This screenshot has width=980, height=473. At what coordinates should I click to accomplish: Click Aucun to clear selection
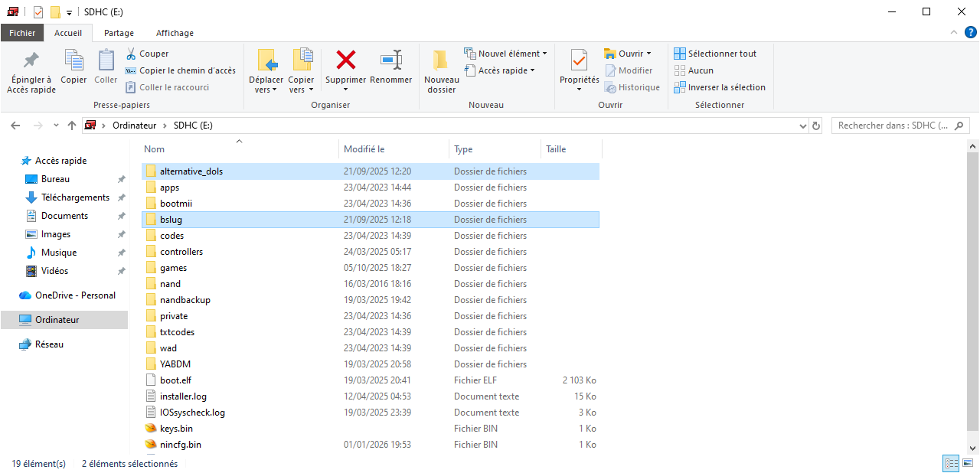coord(694,70)
